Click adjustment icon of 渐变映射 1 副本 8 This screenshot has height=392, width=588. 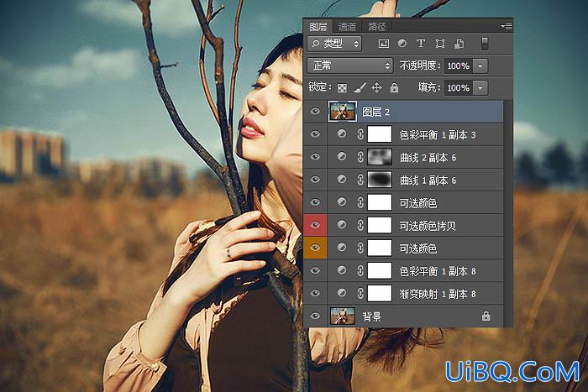342,293
